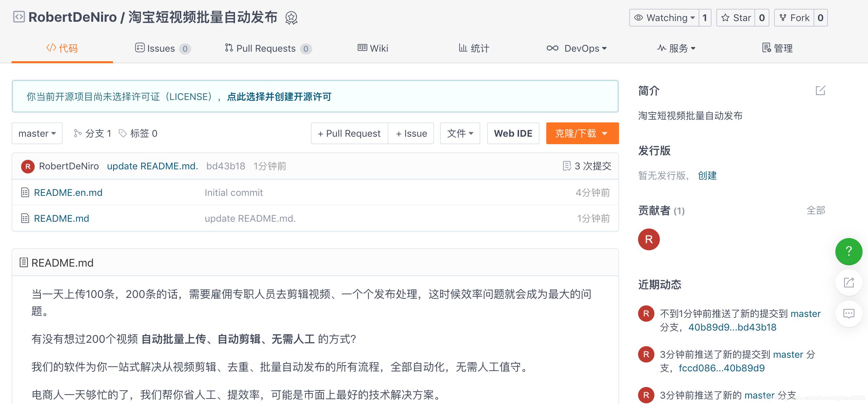Open the master branch dropdown
Viewport: 868px width, 404px height.
click(37, 133)
